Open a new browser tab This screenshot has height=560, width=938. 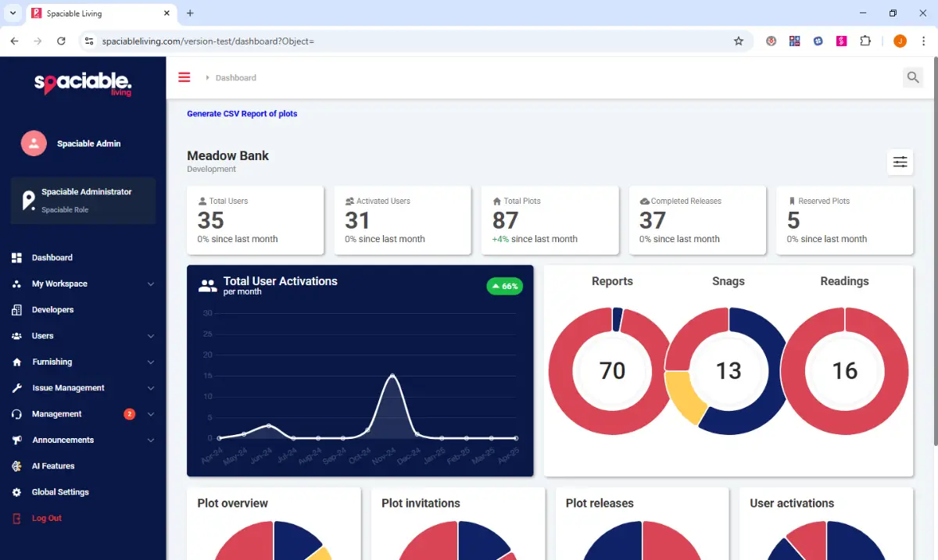190,13
